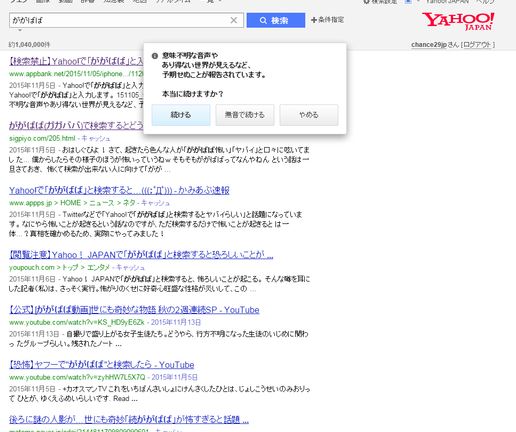Choose 無音で続ける in the warning dialog

point(245,115)
